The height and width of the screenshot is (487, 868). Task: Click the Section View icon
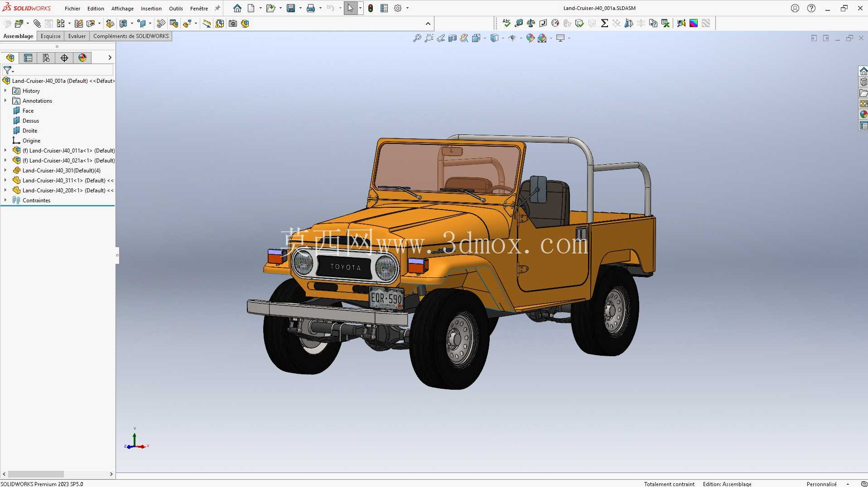[x=453, y=38]
